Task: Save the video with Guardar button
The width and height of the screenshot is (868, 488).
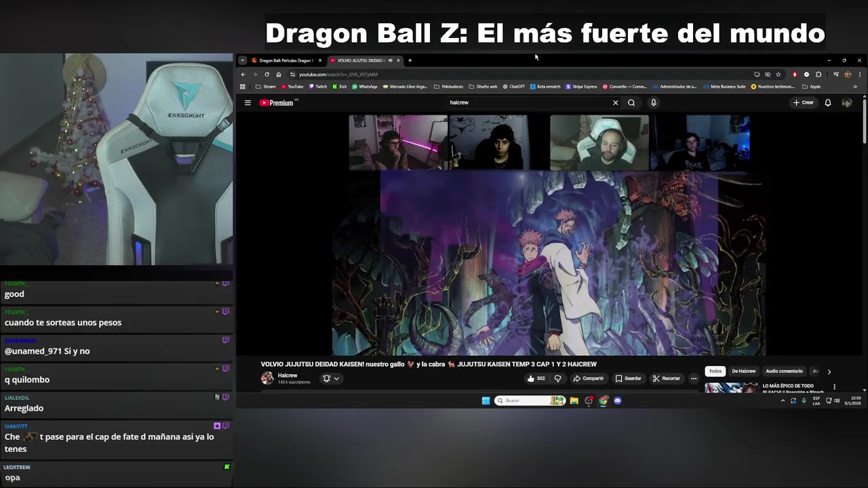Action: click(x=628, y=378)
